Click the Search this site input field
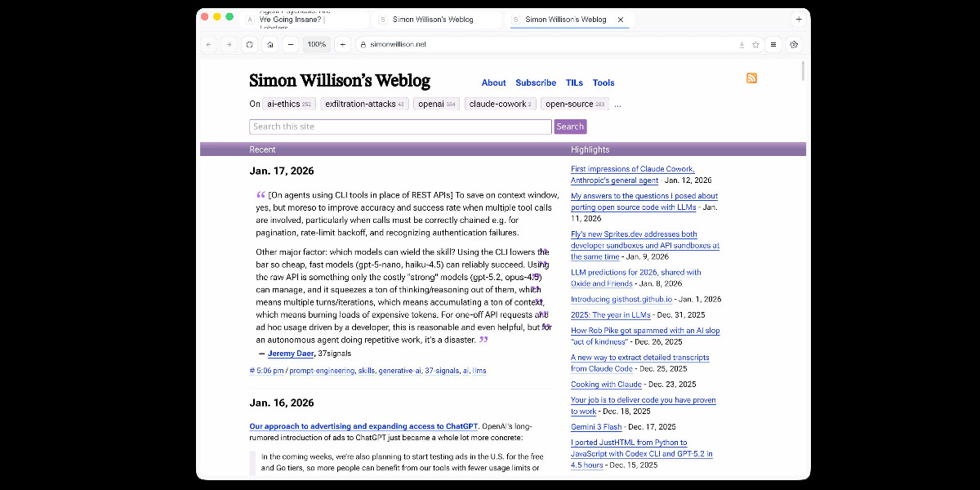Image resolution: width=980 pixels, height=490 pixels. 399,127
